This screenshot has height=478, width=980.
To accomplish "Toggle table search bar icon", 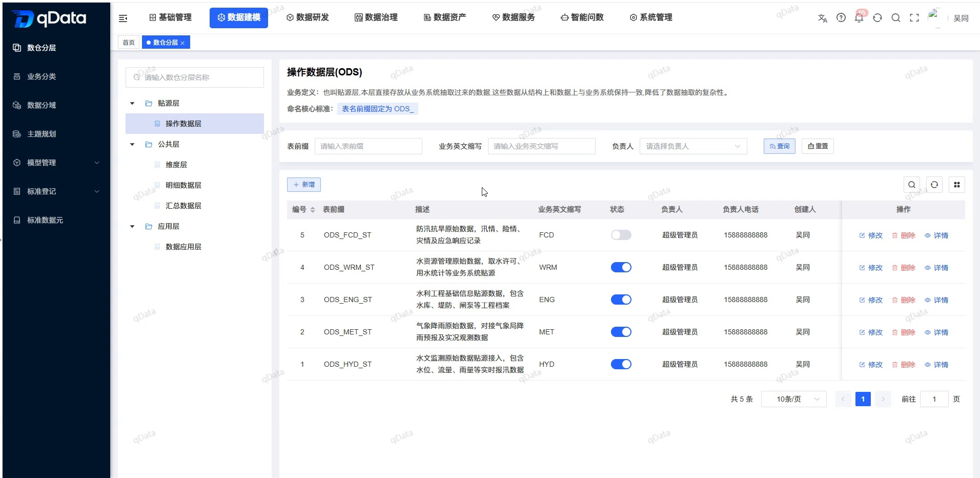I will [912, 185].
